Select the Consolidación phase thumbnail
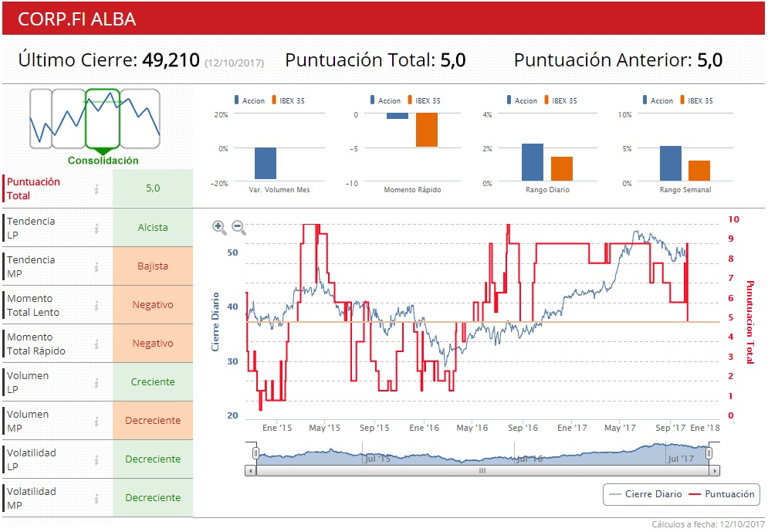 point(102,118)
